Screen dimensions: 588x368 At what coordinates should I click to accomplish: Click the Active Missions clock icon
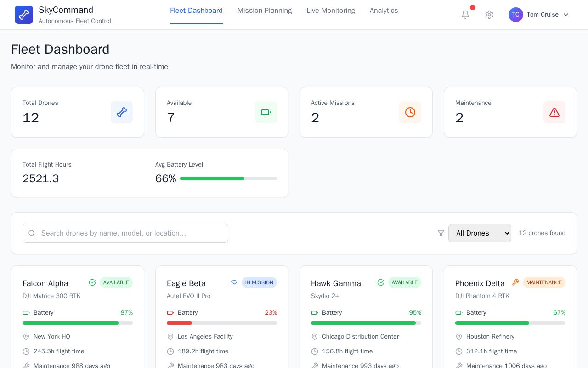click(x=410, y=112)
